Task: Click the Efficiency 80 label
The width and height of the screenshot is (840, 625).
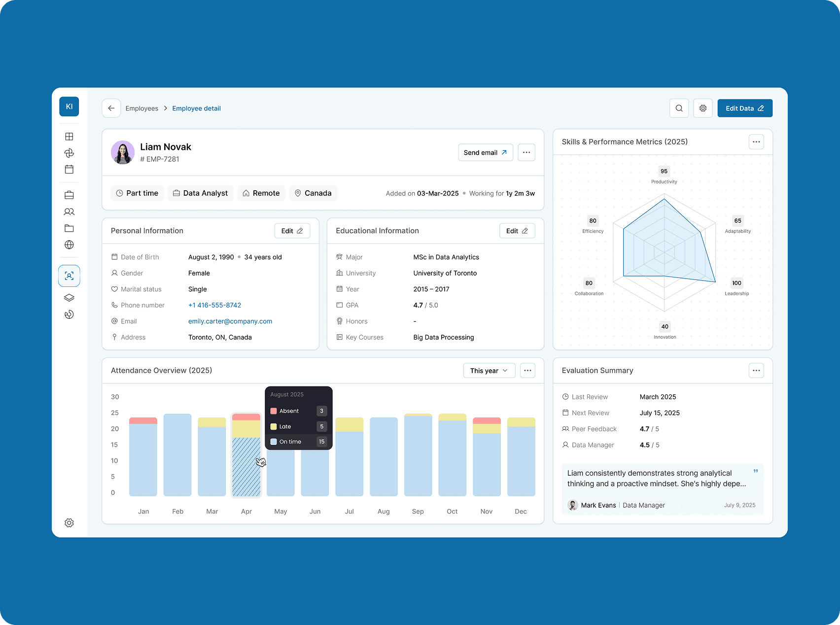Action: click(x=593, y=225)
